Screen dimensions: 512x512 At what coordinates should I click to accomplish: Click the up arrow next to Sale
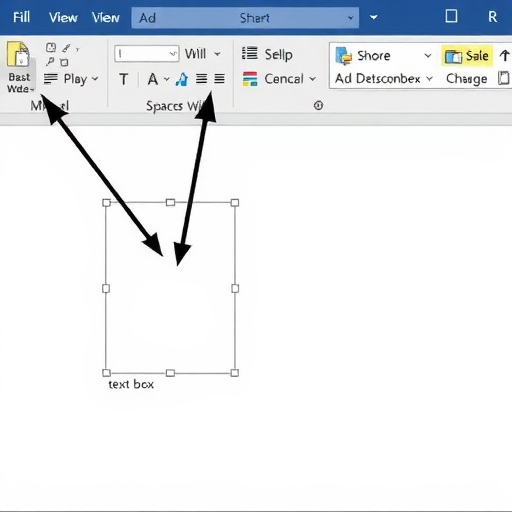(x=505, y=56)
